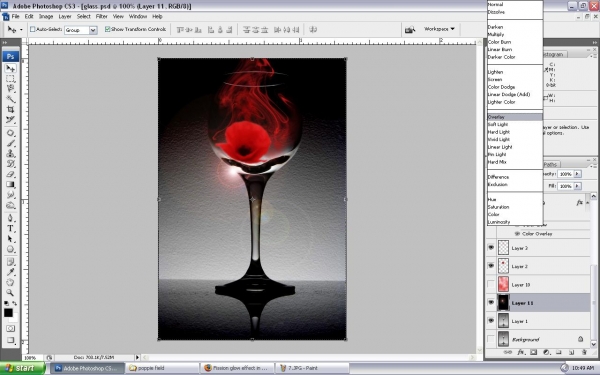600x375 pixels.
Task: Select the Pen tool
Action: coord(10,218)
